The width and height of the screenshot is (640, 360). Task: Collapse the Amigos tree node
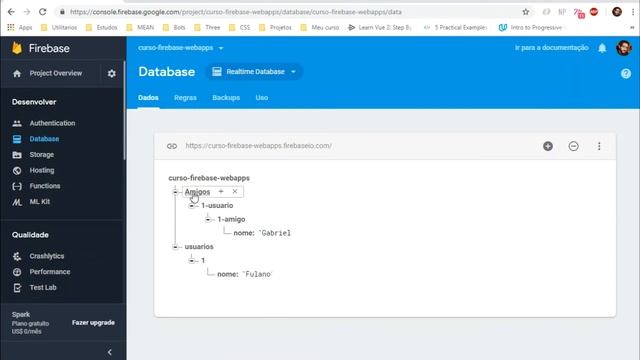(x=175, y=192)
